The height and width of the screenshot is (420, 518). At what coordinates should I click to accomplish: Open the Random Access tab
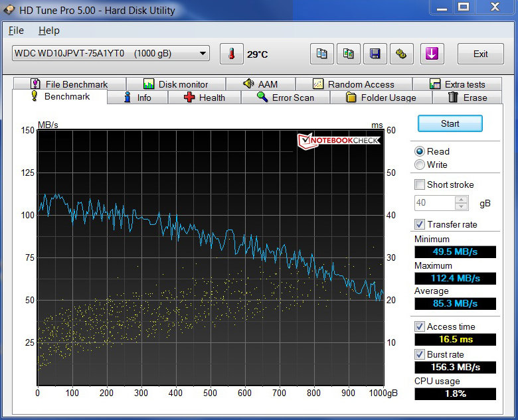pyautogui.click(x=353, y=84)
